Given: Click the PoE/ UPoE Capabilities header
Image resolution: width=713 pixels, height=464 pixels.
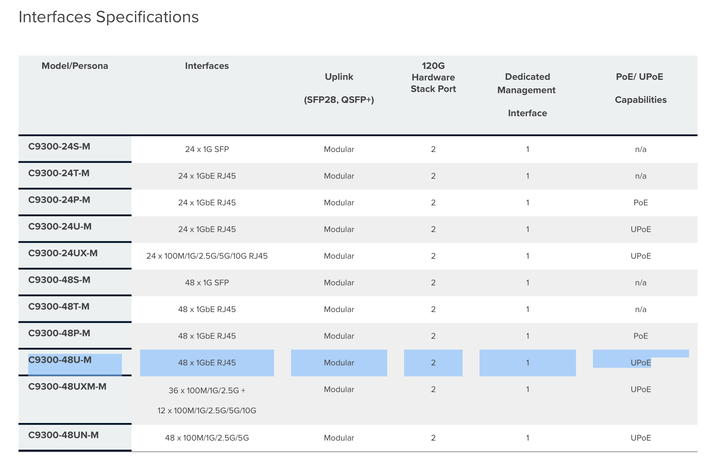Looking at the screenshot, I should 640,88.
